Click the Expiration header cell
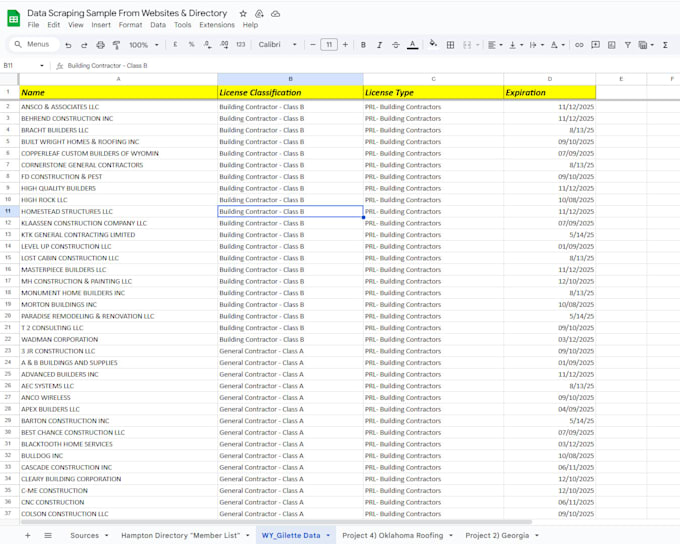 pos(549,92)
